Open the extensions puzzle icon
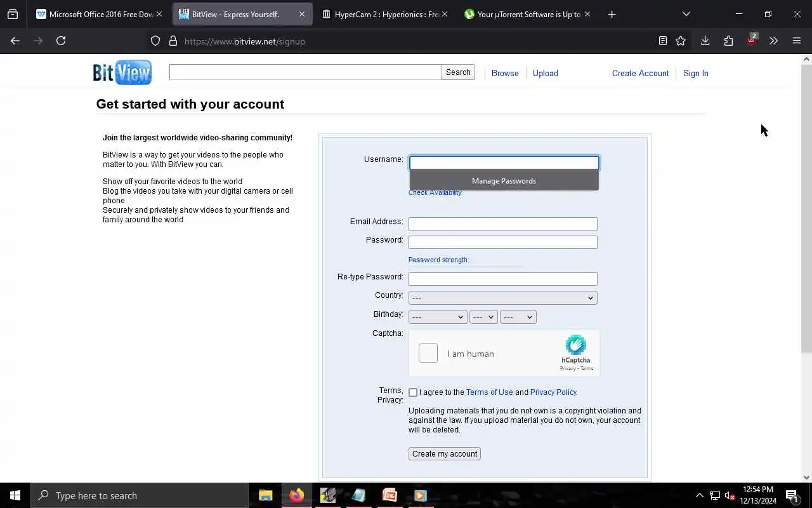The image size is (812, 508). [728, 41]
